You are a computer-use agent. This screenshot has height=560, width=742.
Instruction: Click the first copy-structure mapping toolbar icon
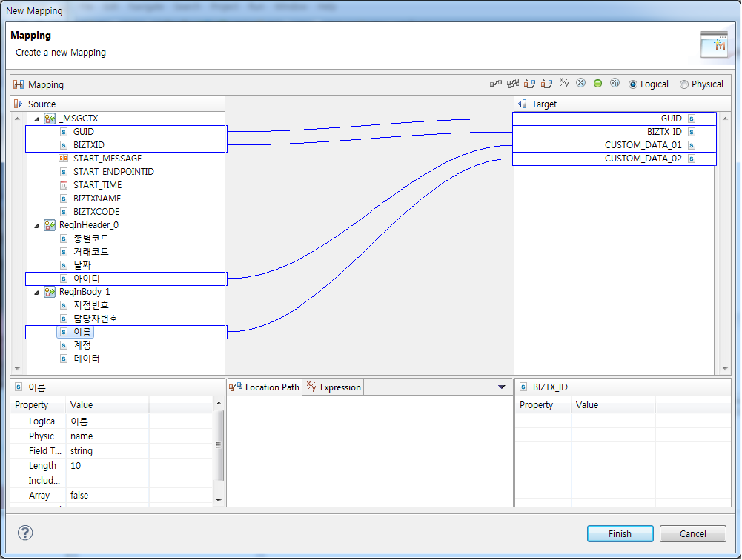click(x=529, y=84)
